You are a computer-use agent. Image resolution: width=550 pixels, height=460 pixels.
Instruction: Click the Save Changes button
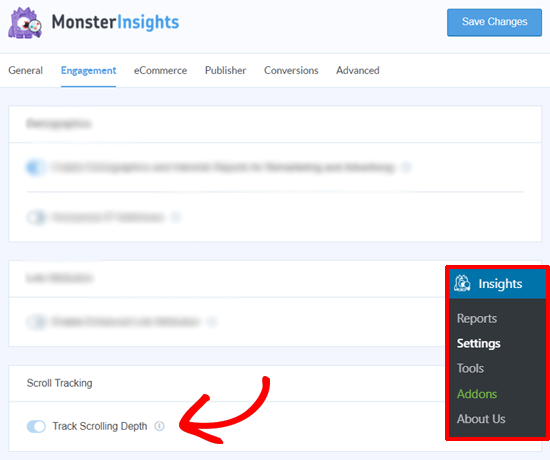coord(494,22)
